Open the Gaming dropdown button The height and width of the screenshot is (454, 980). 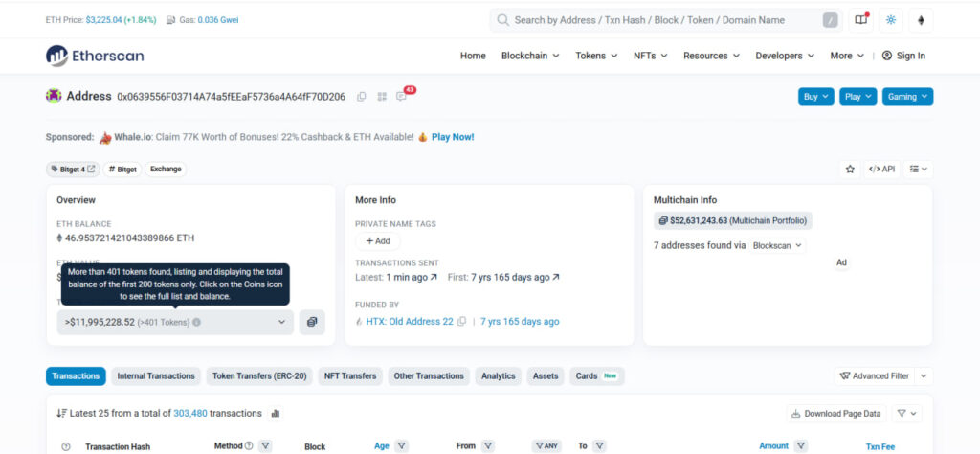pos(907,97)
